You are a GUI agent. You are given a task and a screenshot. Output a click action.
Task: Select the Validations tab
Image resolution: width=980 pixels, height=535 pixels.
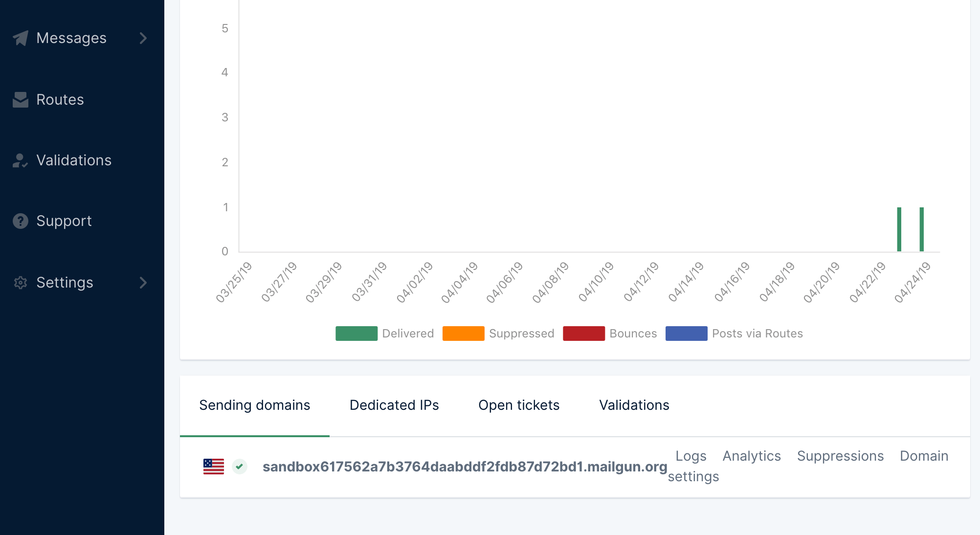[634, 405]
